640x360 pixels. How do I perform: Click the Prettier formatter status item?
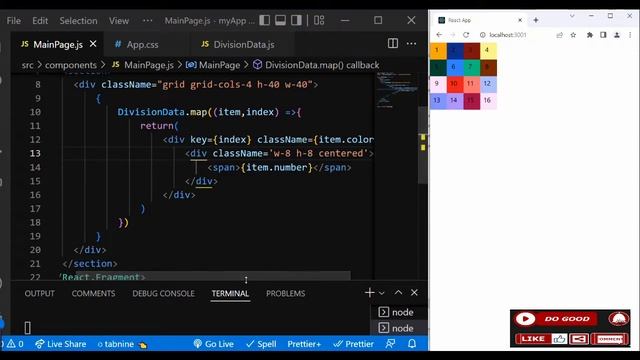[353, 344]
